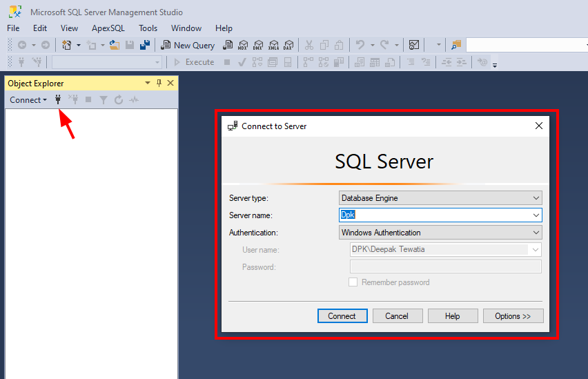
Task: Click the Redo arrow icon
Action: pyautogui.click(x=384, y=45)
